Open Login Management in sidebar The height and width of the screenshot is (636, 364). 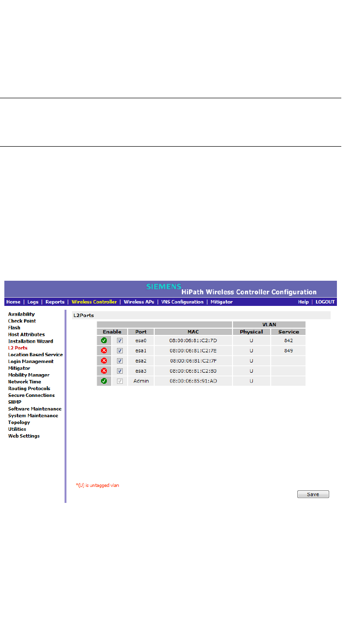[x=31, y=362]
